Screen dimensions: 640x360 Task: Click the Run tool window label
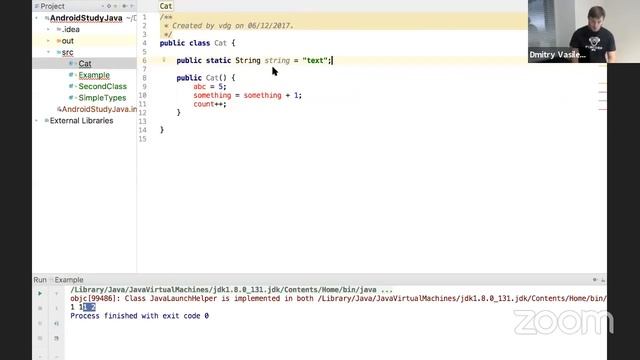click(40, 280)
